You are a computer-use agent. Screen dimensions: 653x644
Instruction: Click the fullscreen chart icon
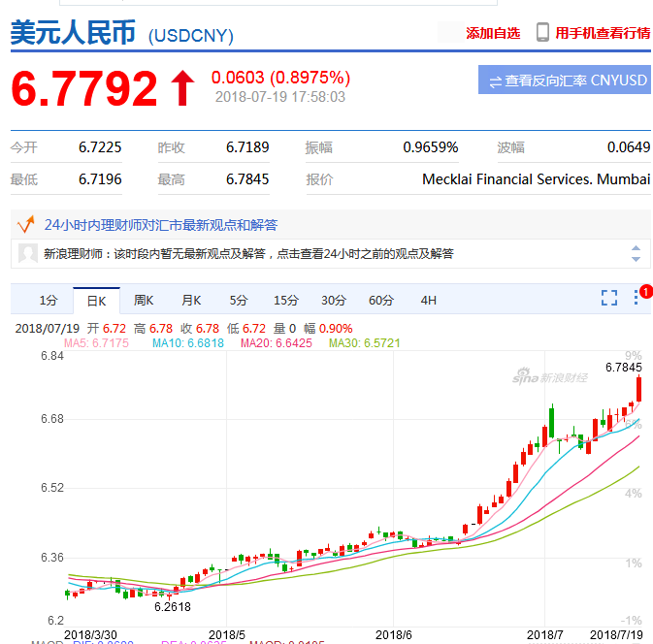[609, 298]
